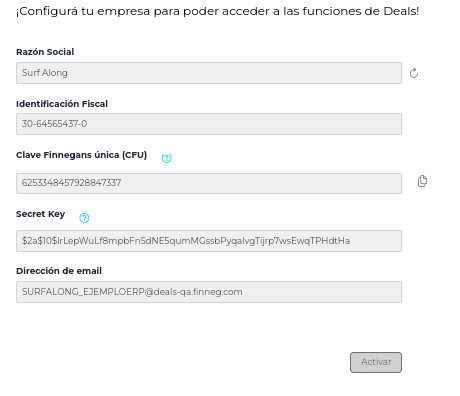This screenshot has height=396, width=460.
Task: Open the help icon next to Clave Finnegans única
Action: (167, 158)
